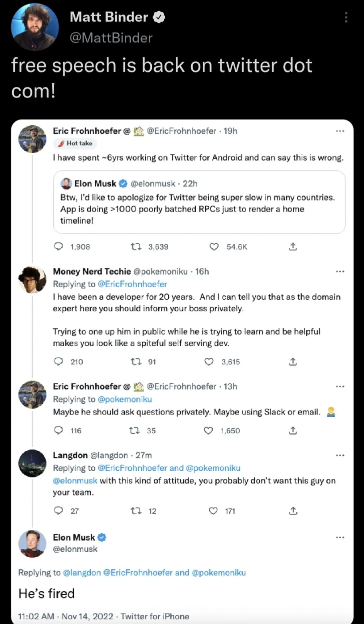
Task: Open more options on Langdon's tweet
Action: (x=340, y=455)
